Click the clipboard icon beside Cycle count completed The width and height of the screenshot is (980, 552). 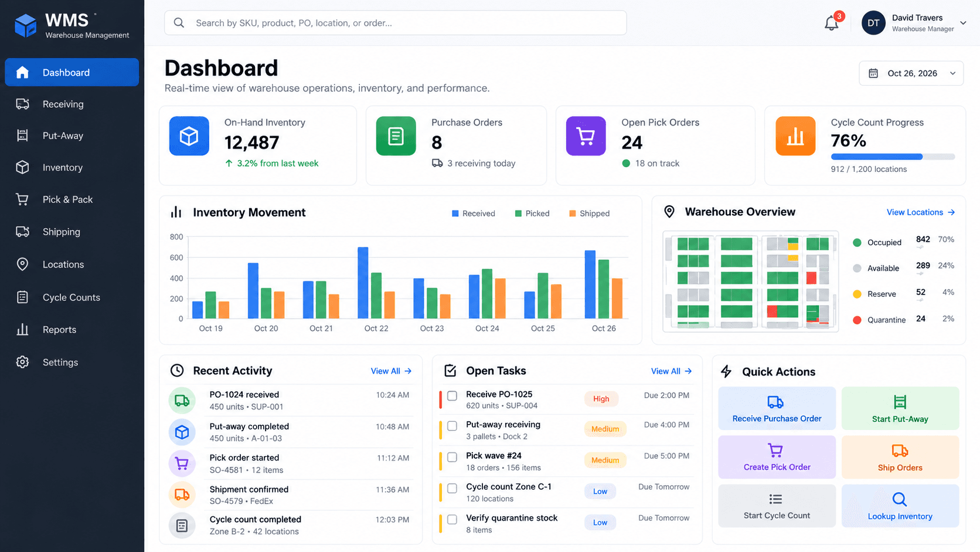pos(182,526)
